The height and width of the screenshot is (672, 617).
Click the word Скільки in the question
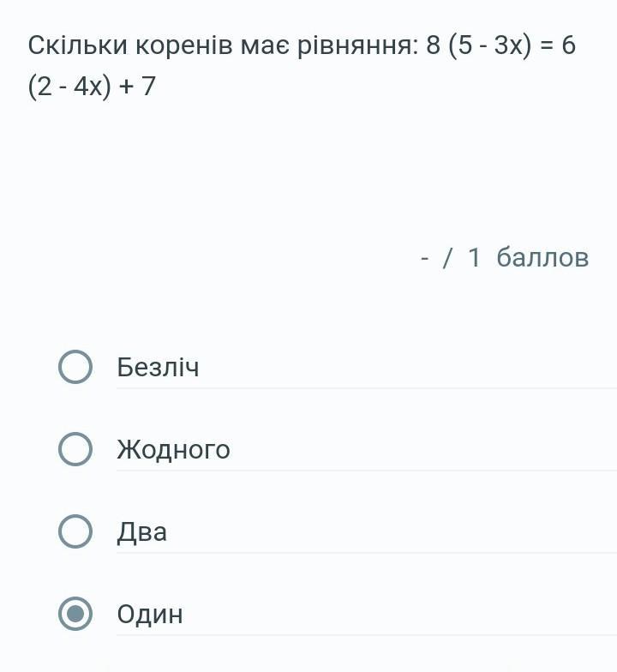(x=77, y=45)
